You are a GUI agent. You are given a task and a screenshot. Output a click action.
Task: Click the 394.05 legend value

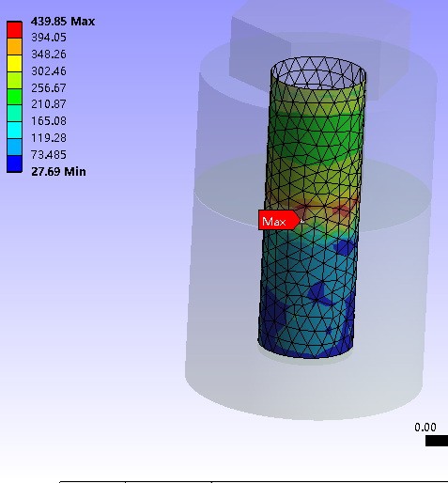click(49, 38)
